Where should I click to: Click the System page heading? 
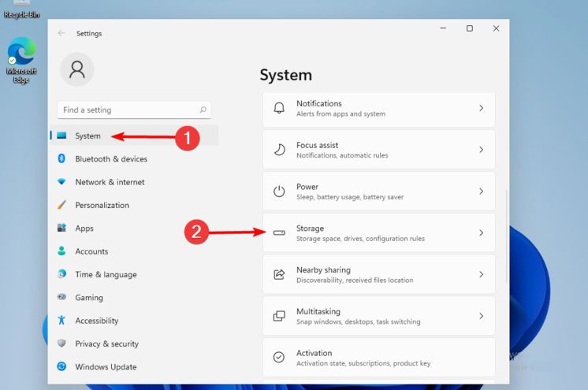tap(286, 75)
